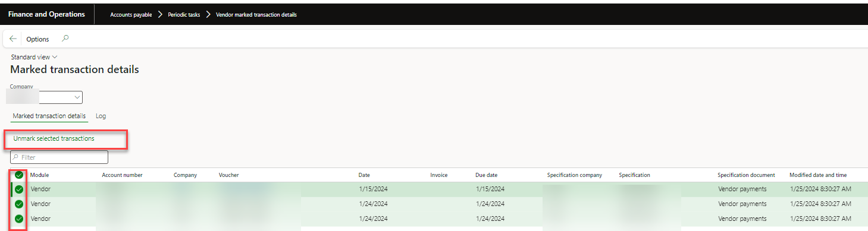Click the Specification document column header
Image resolution: width=868 pixels, height=231 pixels.
[746, 175]
